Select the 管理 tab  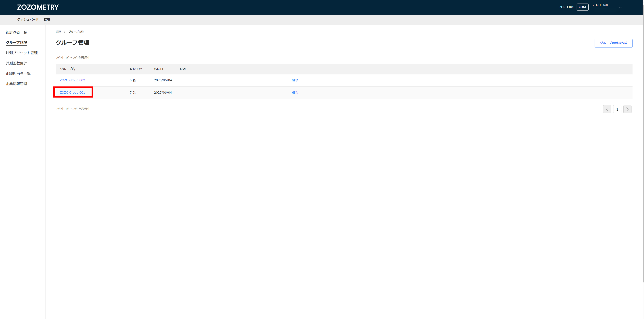pos(47,19)
